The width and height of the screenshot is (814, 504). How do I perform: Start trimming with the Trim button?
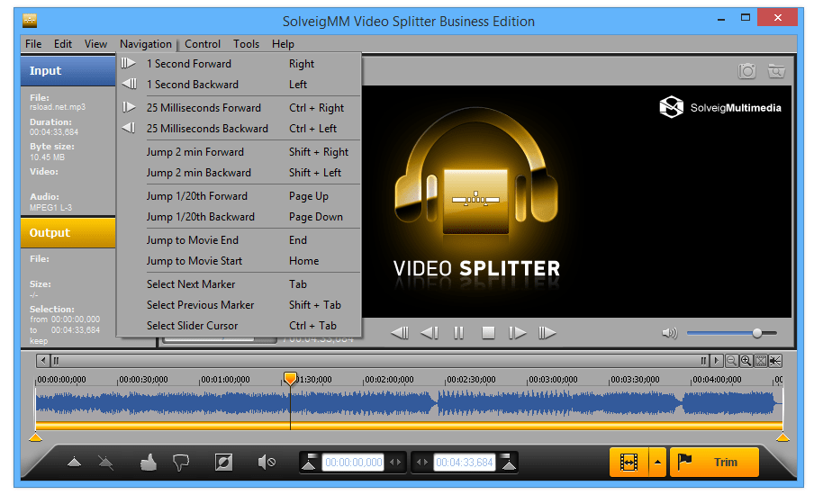click(x=714, y=462)
